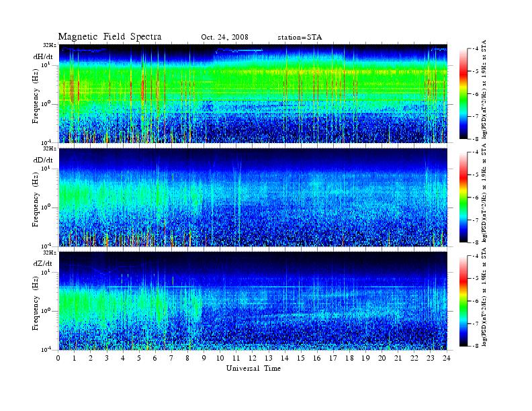
Task: Click hour "12" on the time axis
Action: pos(253,359)
